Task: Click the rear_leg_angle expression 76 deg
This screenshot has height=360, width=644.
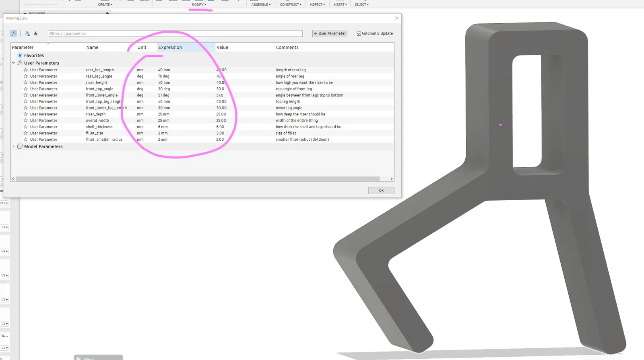Action: (x=163, y=76)
